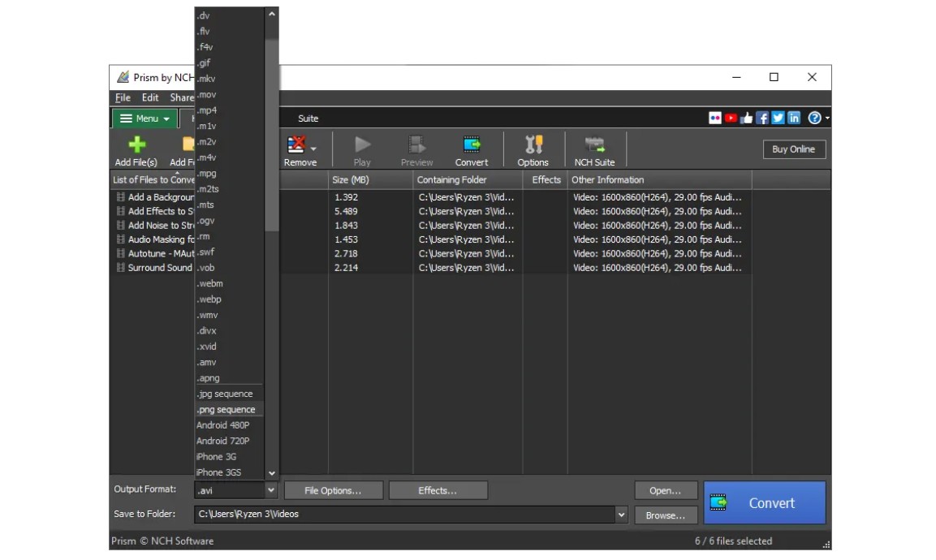The width and height of the screenshot is (936, 560).
Task: Open the Edit menu
Action: pos(150,97)
